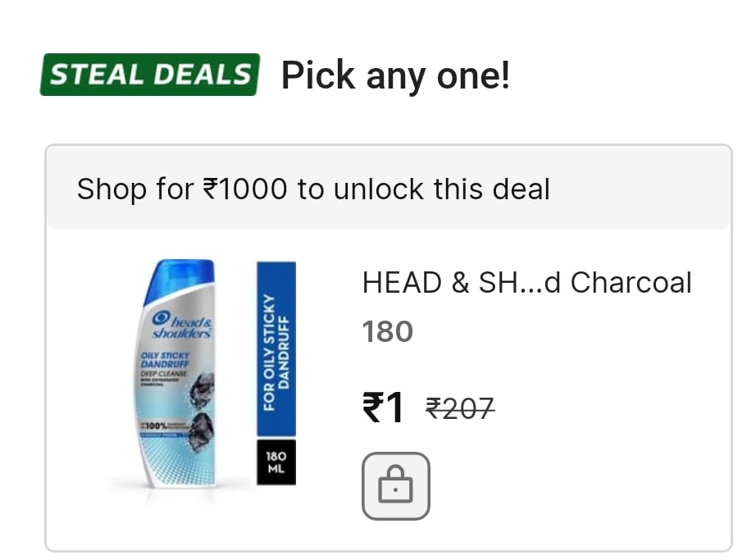The width and height of the screenshot is (738, 560).
Task: Open the 'HEAD & SH...d Charcoal' product title
Action: 526,282
